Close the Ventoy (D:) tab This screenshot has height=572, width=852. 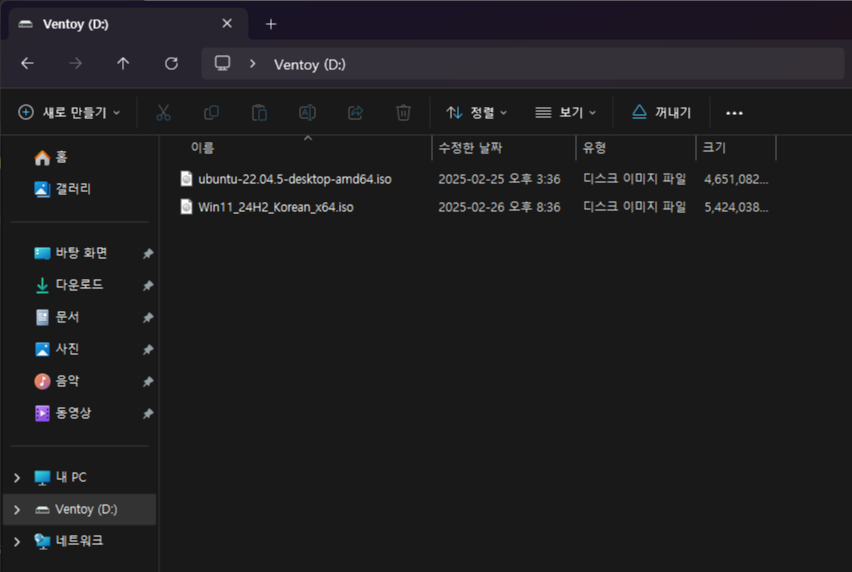click(x=227, y=23)
